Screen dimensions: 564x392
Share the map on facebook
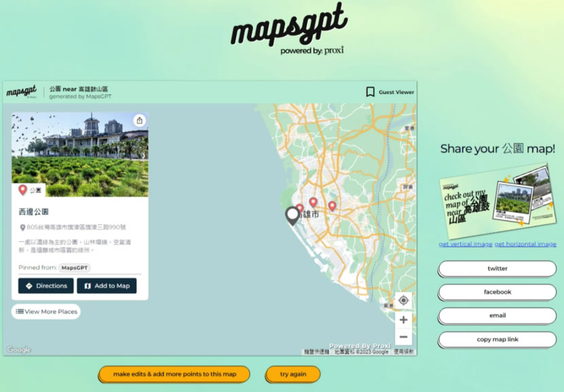pos(497,292)
